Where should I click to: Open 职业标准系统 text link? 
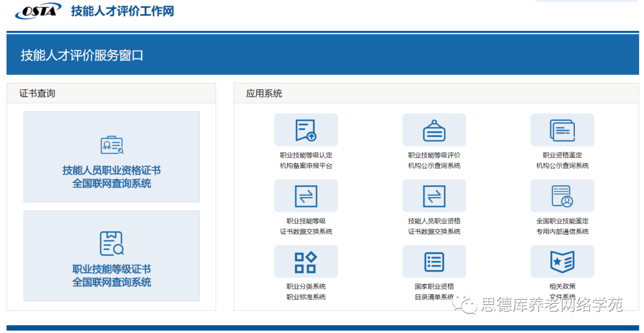[306, 297]
